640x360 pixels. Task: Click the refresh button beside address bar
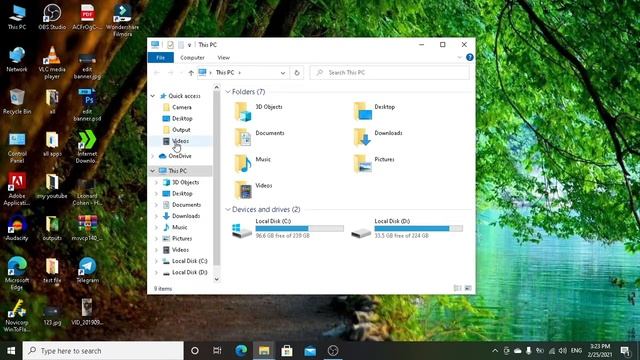297,73
